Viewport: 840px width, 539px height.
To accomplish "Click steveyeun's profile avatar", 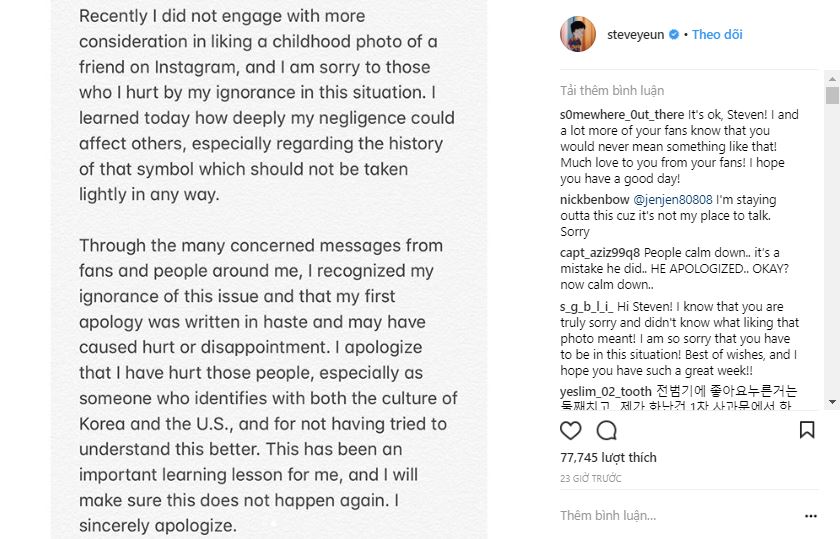I will click(578, 34).
